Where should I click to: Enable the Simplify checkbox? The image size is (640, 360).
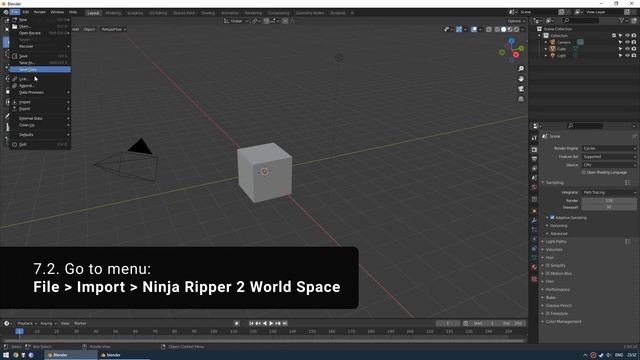tap(548, 266)
